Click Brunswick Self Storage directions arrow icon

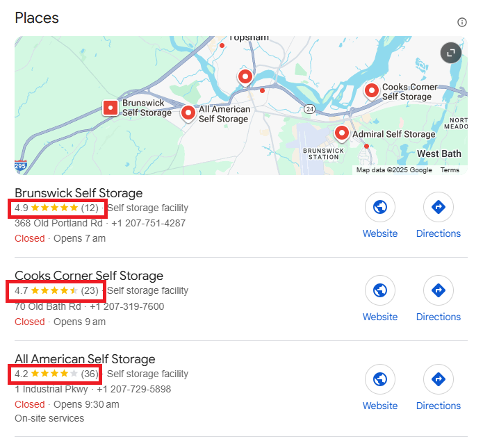click(439, 207)
